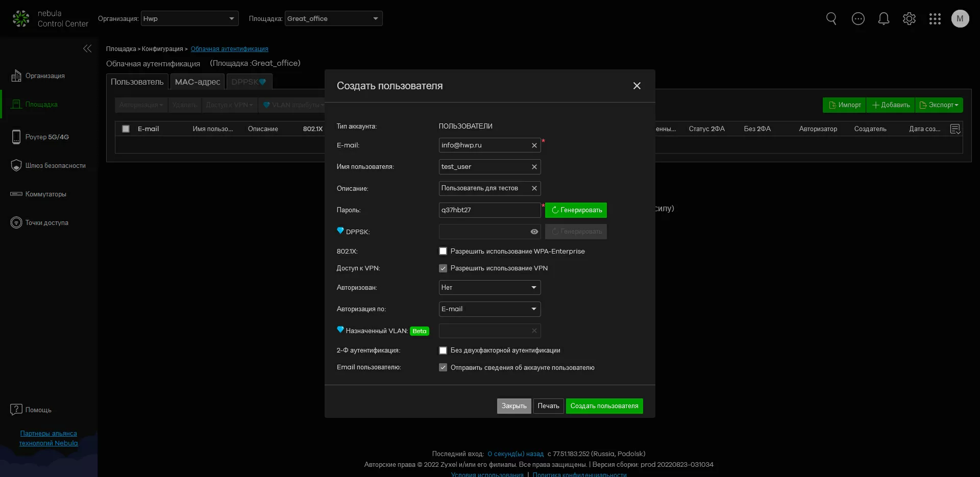This screenshot has height=477, width=980.
Task: Open the settings gear icon
Action: point(909,19)
